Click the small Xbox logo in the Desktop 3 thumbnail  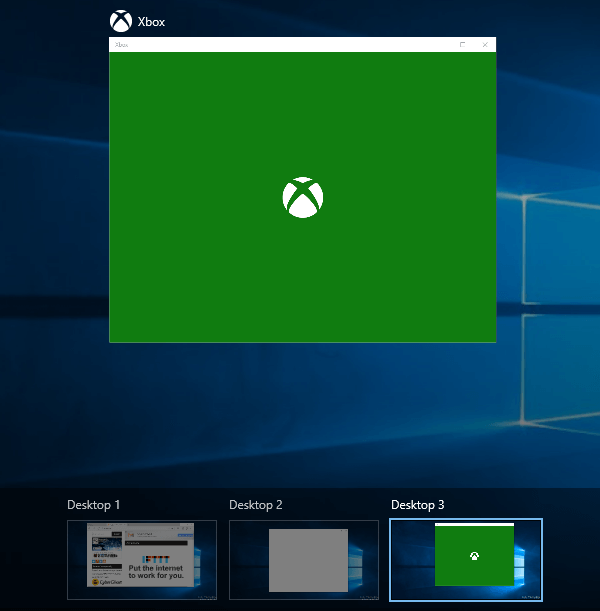point(474,556)
